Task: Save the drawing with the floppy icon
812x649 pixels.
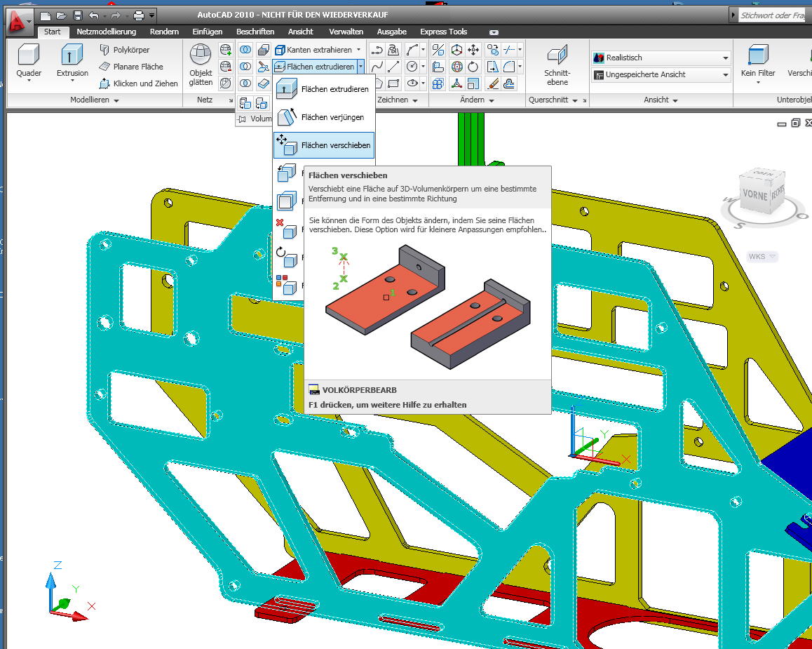Action: (x=78, y=15)
